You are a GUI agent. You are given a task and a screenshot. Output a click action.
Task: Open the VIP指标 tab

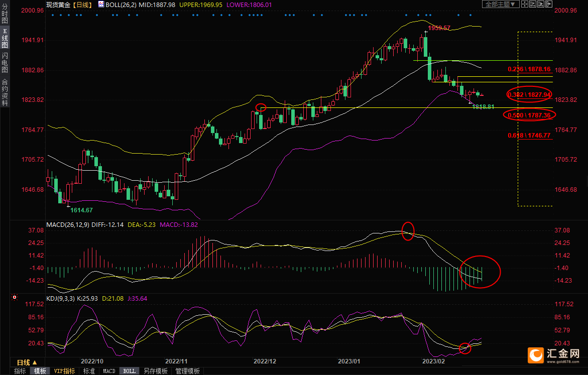pos(64,371)
